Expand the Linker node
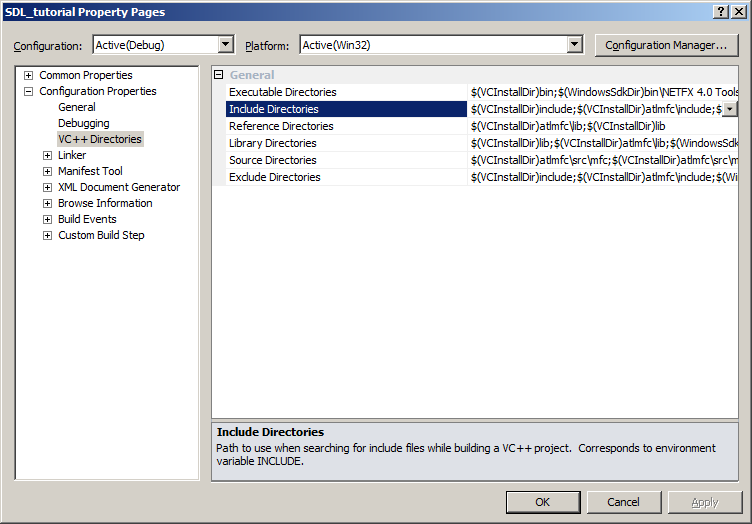Image resolution: width=752 pixels, height=524 pixels. click(x=47, y=155)
